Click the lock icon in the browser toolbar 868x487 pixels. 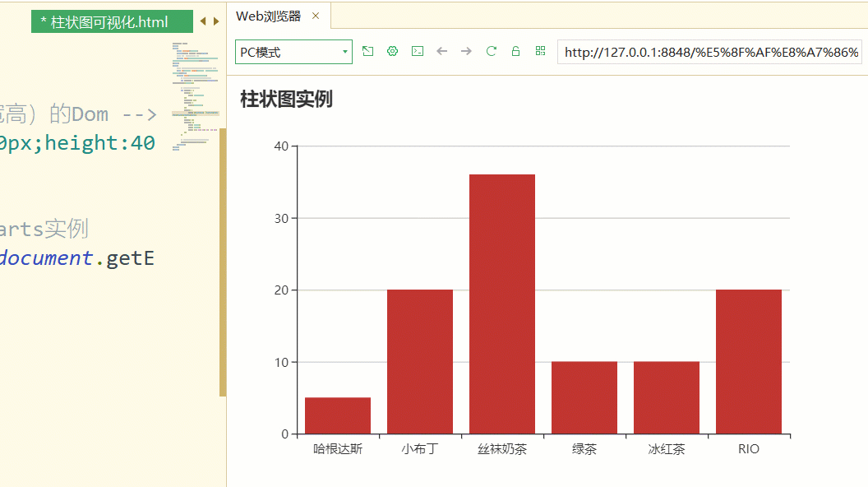click(515, 51)
